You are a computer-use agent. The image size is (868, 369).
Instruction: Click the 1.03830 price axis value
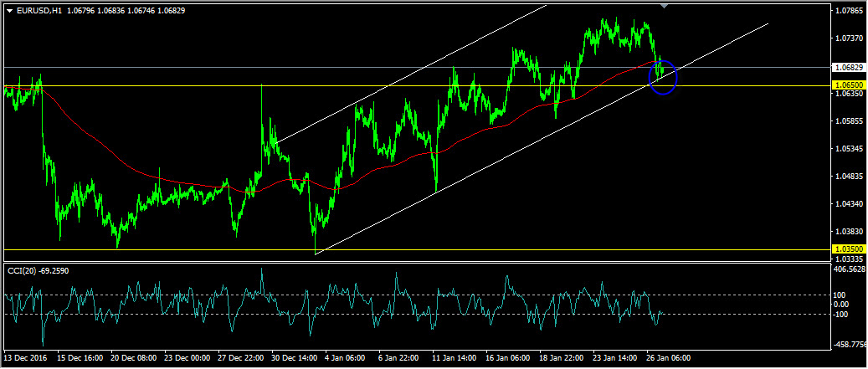tap(849, 232)
